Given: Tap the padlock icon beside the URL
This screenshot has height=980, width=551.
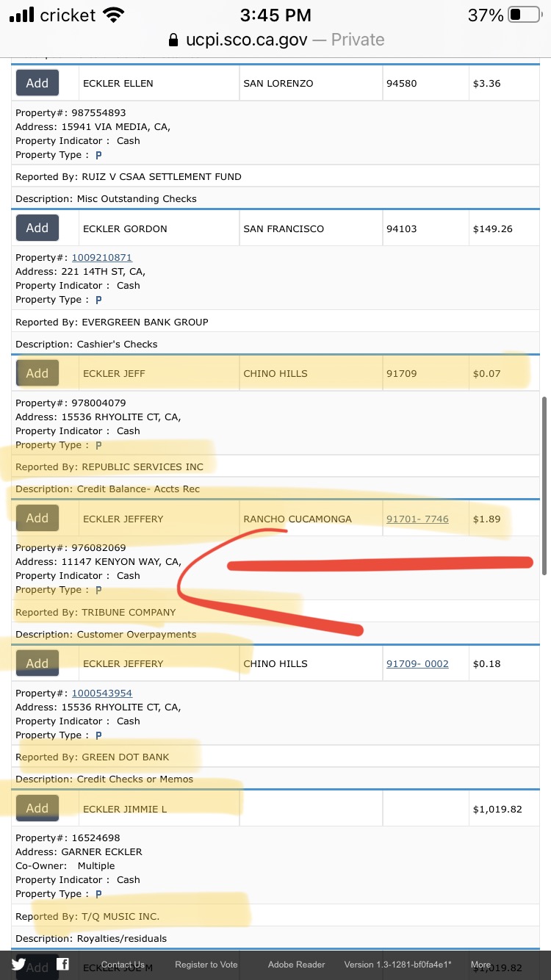Looking at the screenshot, I should (x=173, y=40).
